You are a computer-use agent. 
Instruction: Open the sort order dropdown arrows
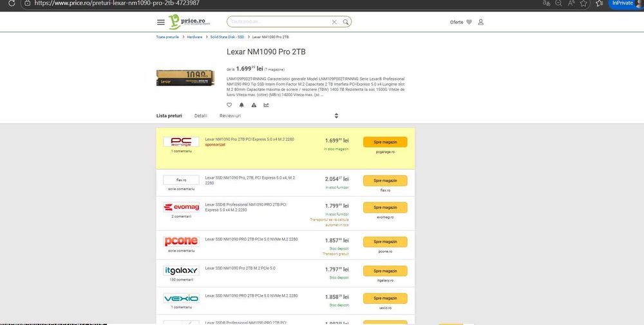pyautogui.click(x=336, y=115)
